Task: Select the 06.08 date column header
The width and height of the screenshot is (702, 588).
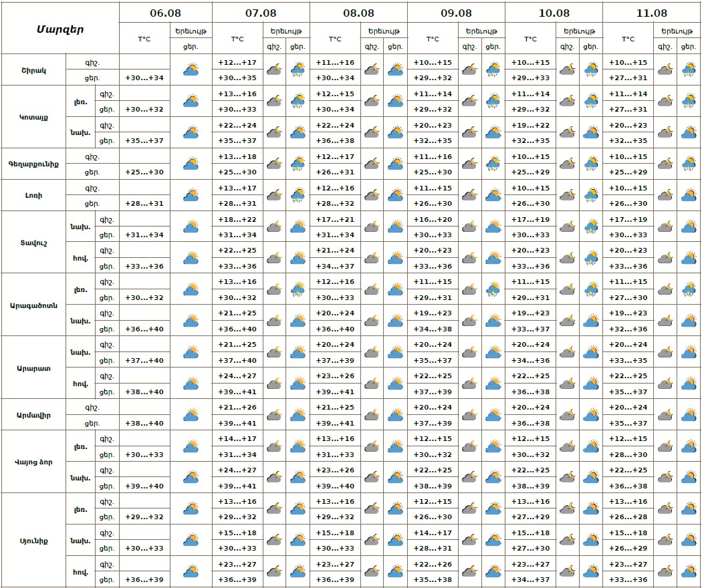Action: click(x=165, y=13)
